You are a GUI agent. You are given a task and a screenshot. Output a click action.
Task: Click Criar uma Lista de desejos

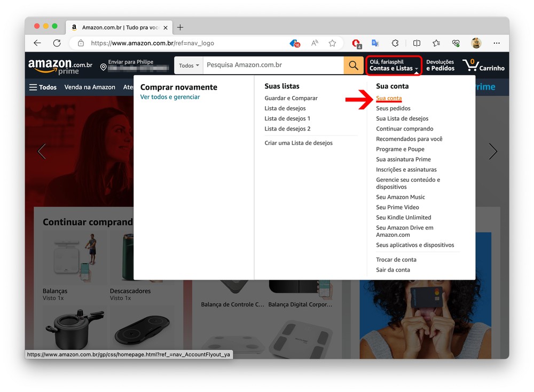(299, 143)
